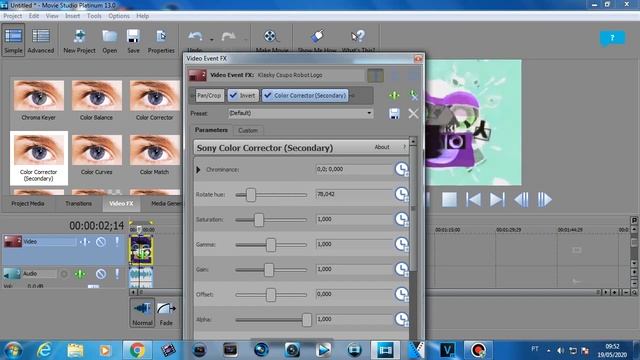Activate the What's This help icon
Image resolution: width=640 pixels, height=360 pixels.
pyautogui.click(x=358, y=37)
